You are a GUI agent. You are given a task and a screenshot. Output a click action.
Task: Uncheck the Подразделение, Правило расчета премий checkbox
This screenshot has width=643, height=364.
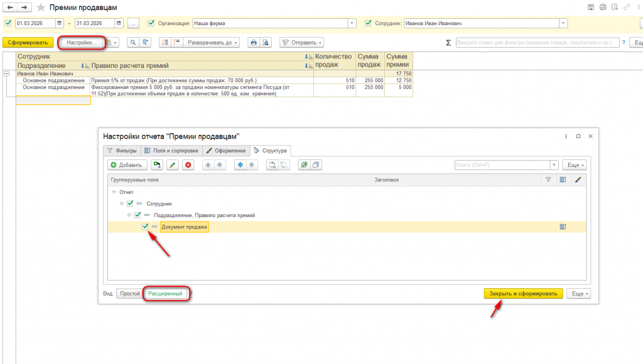coord(138,215)
